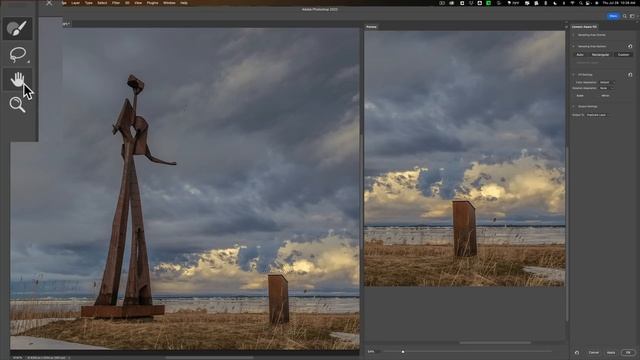Open the Output To dropdown
The image size is (640, 360).
[x=598, y=115]
